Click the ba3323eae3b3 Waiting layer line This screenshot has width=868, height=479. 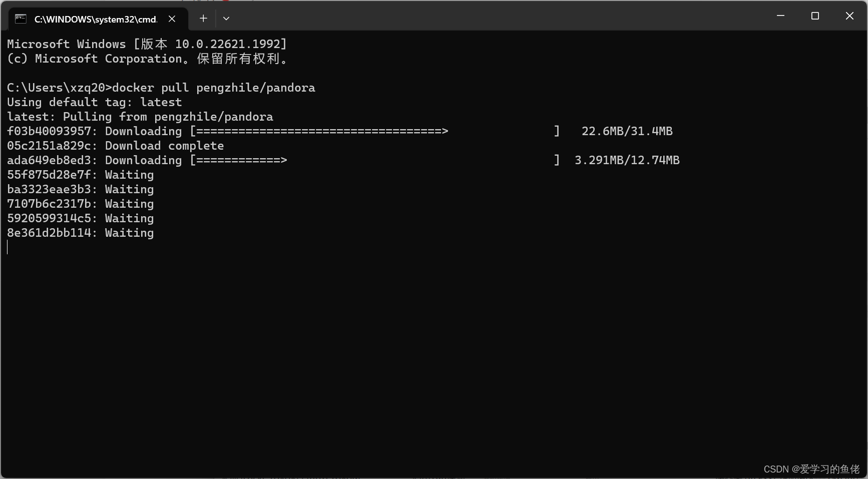[x=81, y=189]
